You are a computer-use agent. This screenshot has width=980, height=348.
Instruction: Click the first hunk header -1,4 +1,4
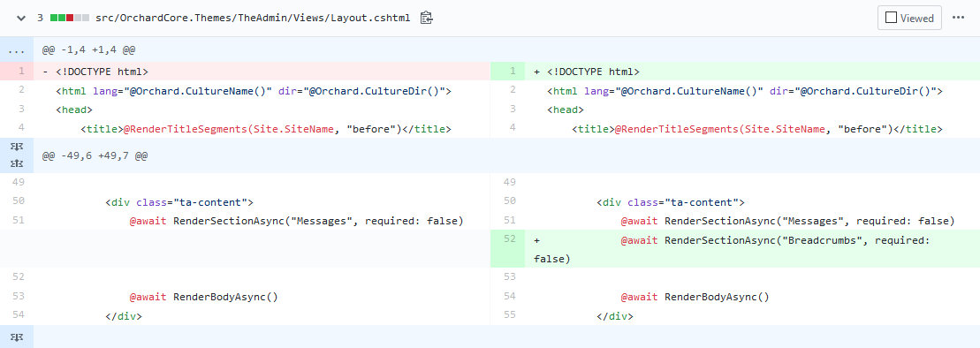click(88, 49)
